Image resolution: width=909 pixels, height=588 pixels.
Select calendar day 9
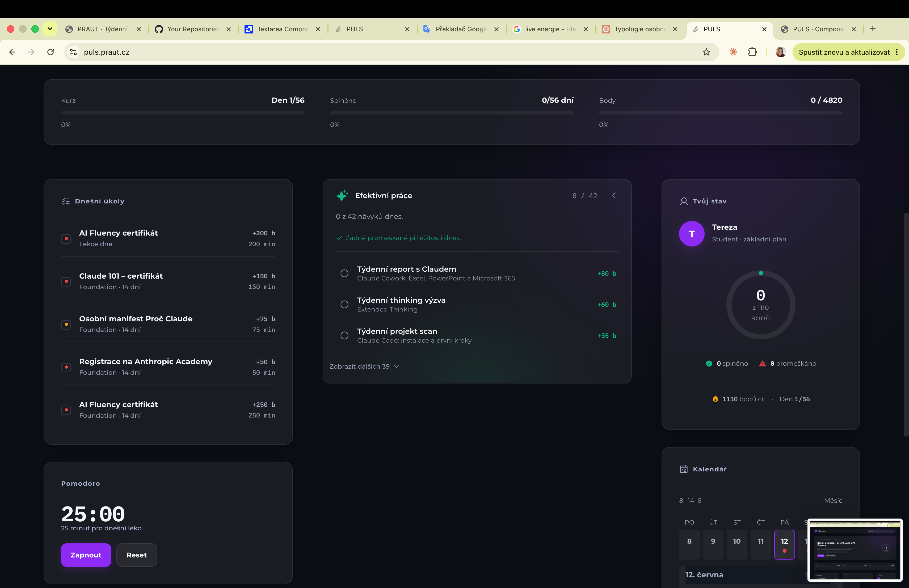coord(713,544)
